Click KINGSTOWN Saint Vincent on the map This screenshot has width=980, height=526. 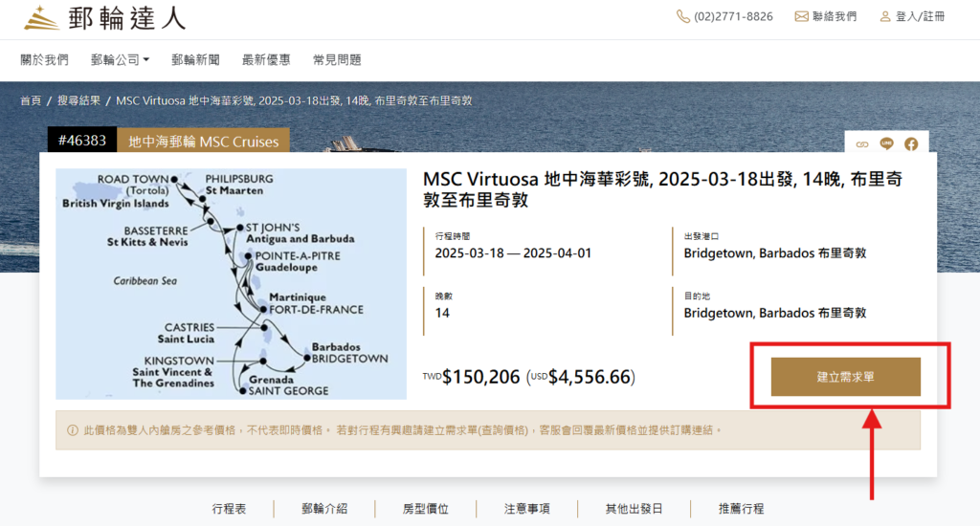(x=172, y=372)
